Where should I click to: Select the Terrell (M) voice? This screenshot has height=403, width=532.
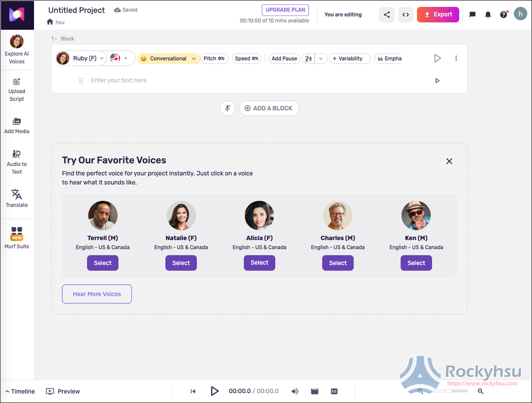pyautogui.click(x=103, y=263)
